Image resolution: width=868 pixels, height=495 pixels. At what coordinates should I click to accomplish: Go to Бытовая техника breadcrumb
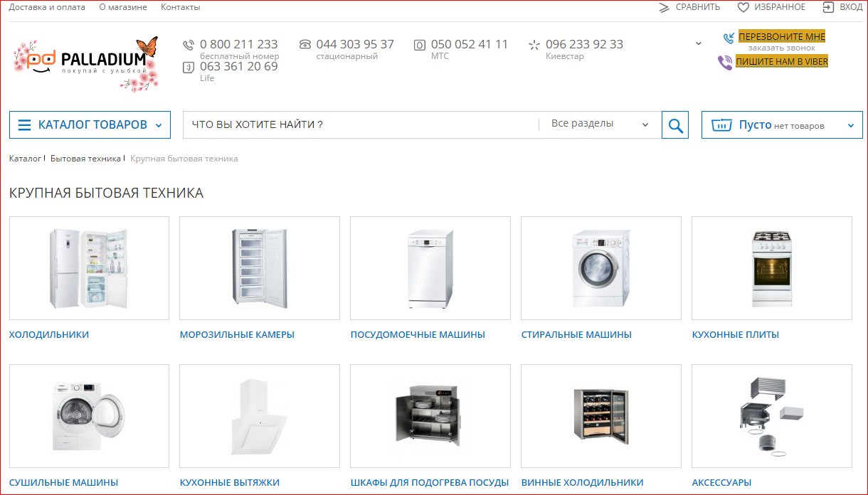pos(85,159)
